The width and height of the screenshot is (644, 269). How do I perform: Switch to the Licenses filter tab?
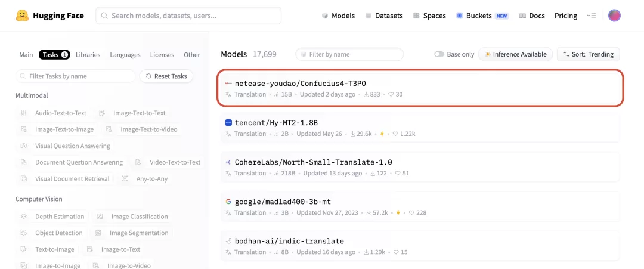point(162,55)
